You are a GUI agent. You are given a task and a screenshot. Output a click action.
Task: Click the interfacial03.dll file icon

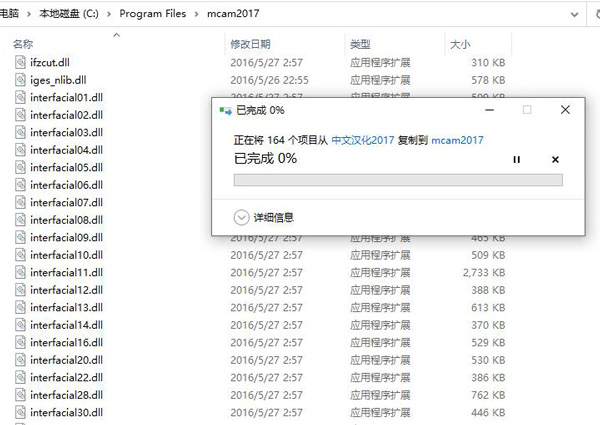20,132
